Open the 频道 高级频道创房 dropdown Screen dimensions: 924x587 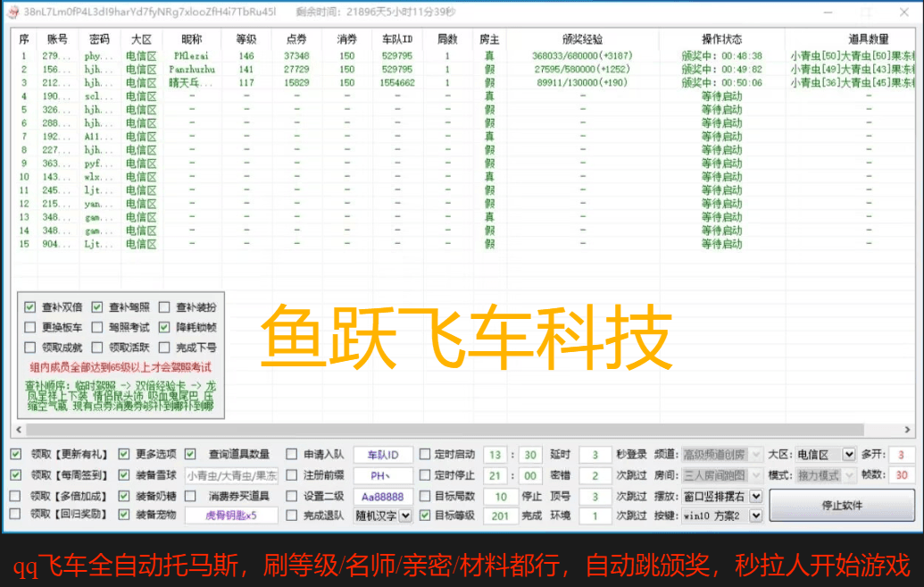(x=722, y=454)
